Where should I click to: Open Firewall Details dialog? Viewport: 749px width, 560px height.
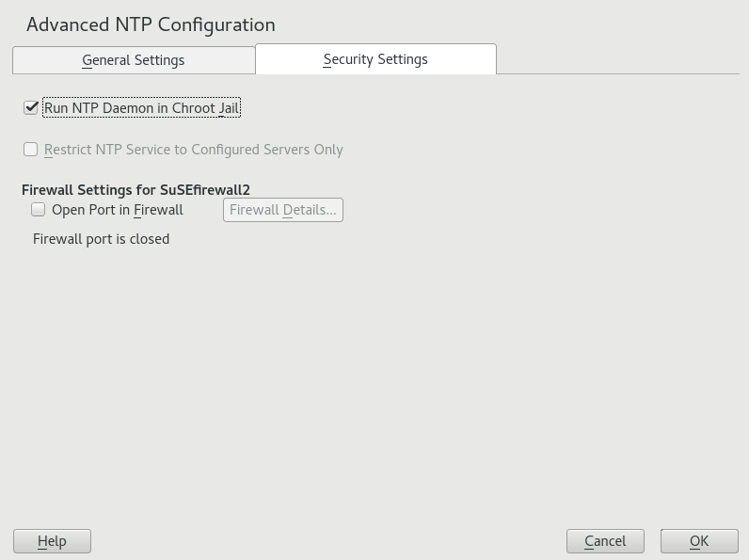pyautogui.click(x=282, y=210)
